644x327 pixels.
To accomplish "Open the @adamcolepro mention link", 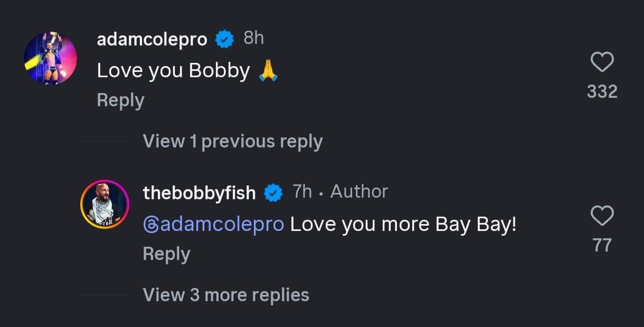I will coord(213,223).
